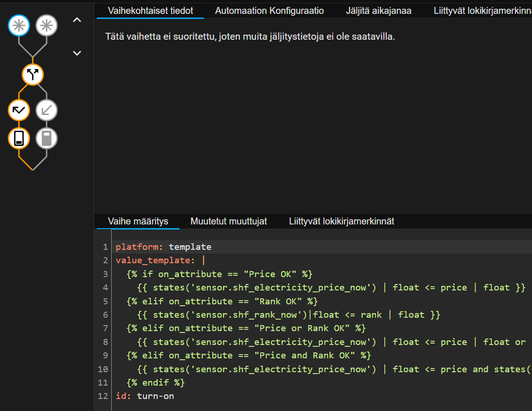This screenshot has width=532, height=411.
Task: Click the orange mobile device action node
Action: coord(19,138)
